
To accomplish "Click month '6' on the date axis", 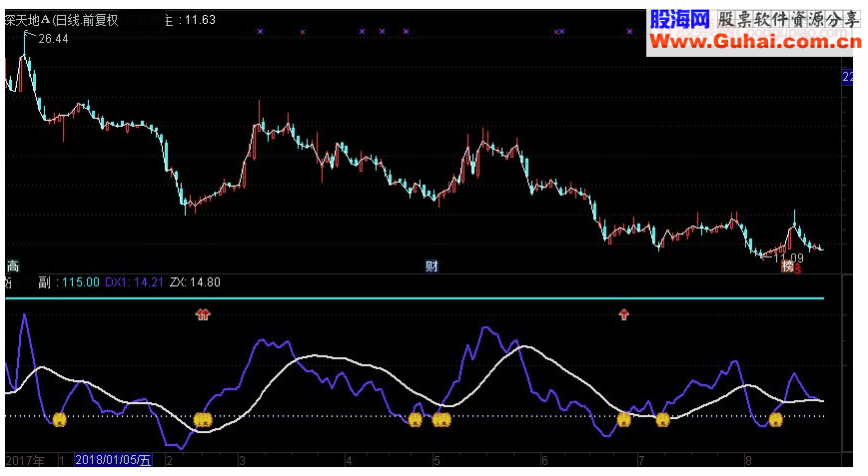I will (x=544, y=460).
